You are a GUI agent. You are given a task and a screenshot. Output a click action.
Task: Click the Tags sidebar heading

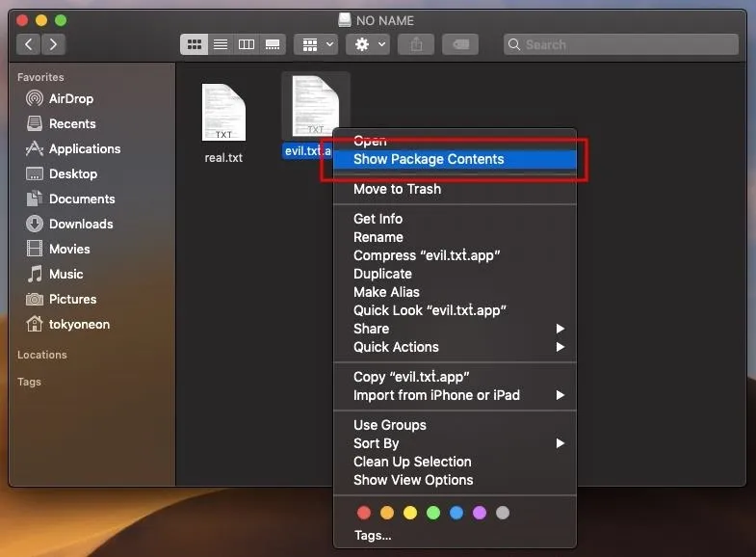29,382
